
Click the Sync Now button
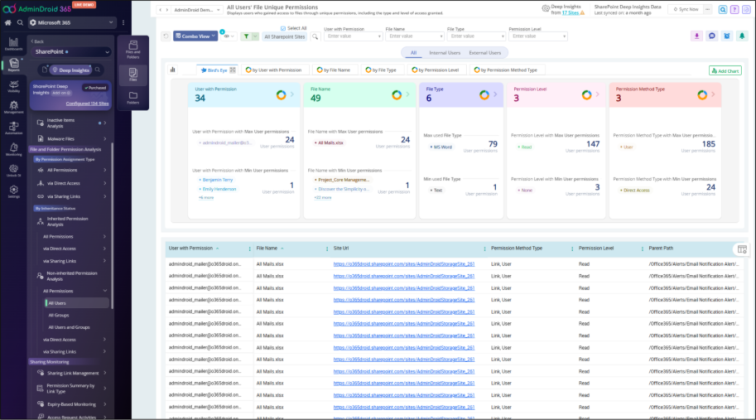tap(686, 9)
